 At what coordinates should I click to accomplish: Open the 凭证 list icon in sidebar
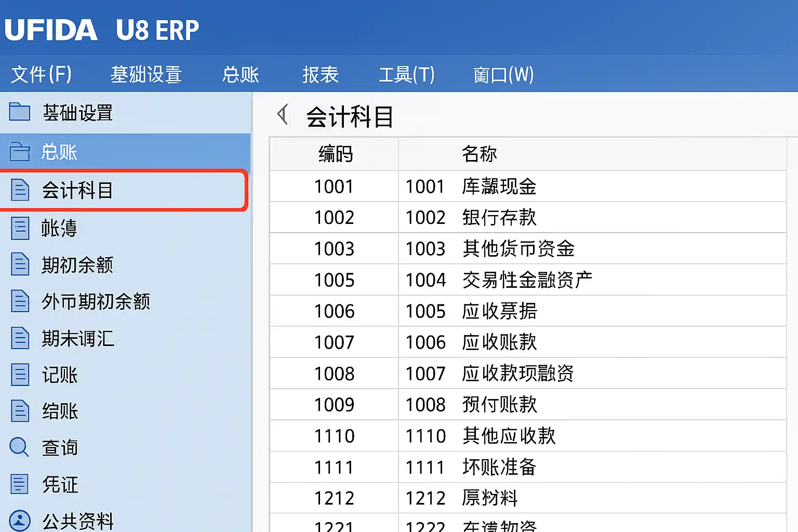tap(20, 484)
